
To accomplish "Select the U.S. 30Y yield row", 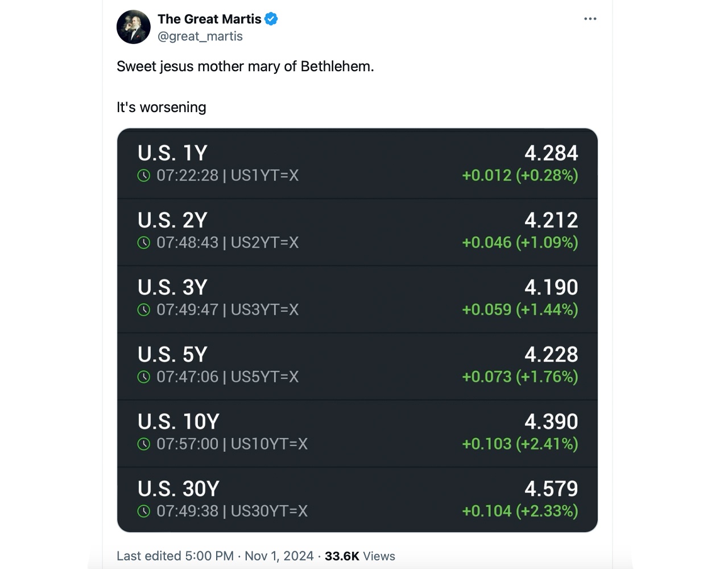I will pos(357,499).
